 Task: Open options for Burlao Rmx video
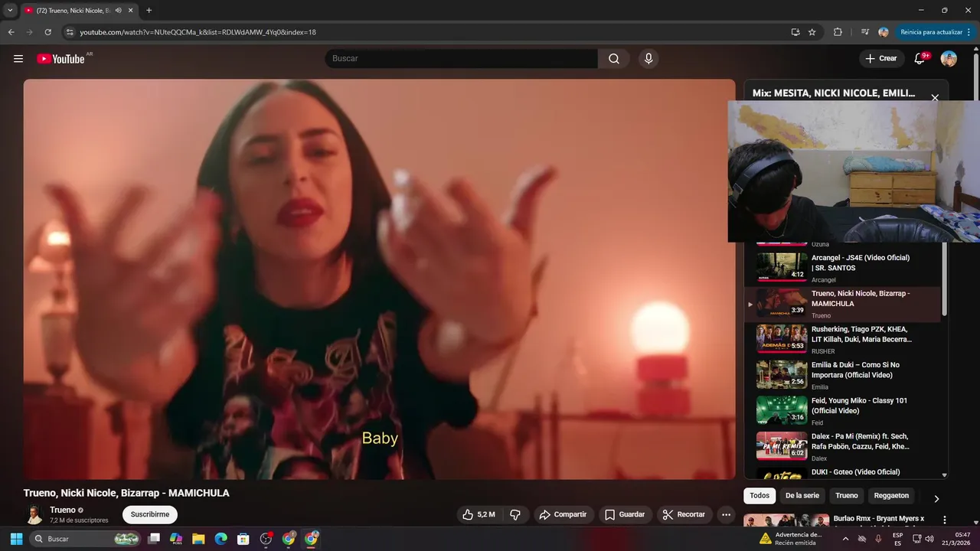pyautogui.click(x=945, y=520)
